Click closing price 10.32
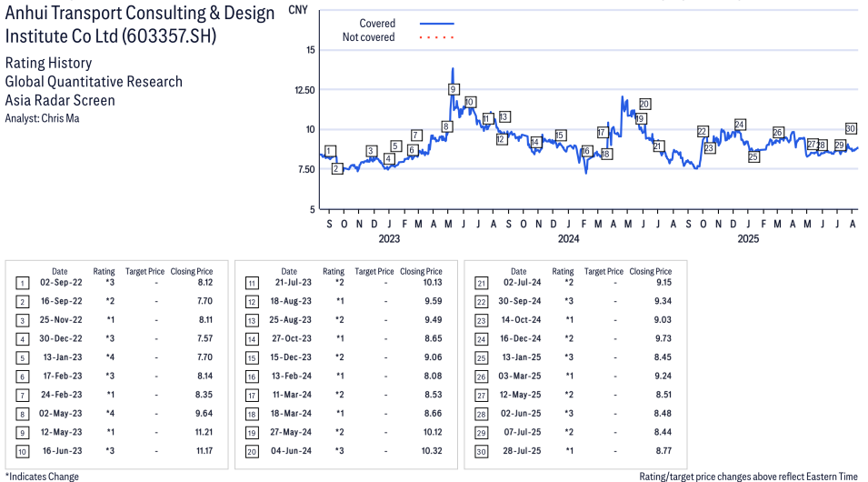Viewport: 868px width, 482px height. [x=432, y=451]
